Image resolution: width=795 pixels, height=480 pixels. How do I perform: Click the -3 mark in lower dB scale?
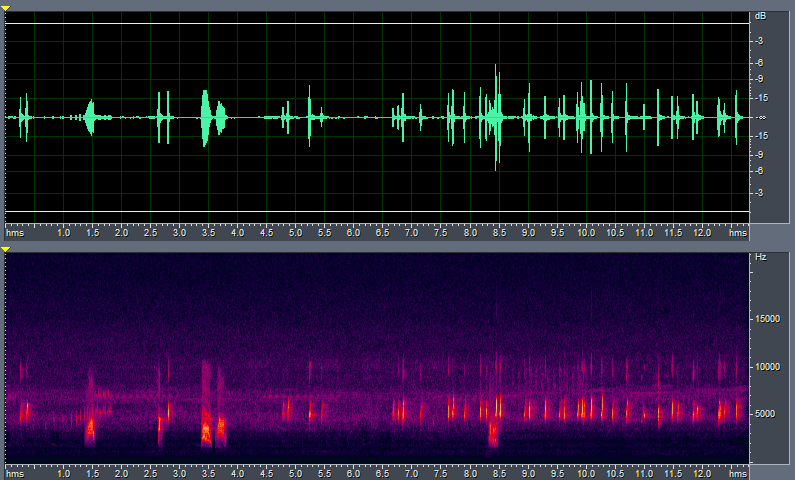pyautogui.click(x=759, y=193)
